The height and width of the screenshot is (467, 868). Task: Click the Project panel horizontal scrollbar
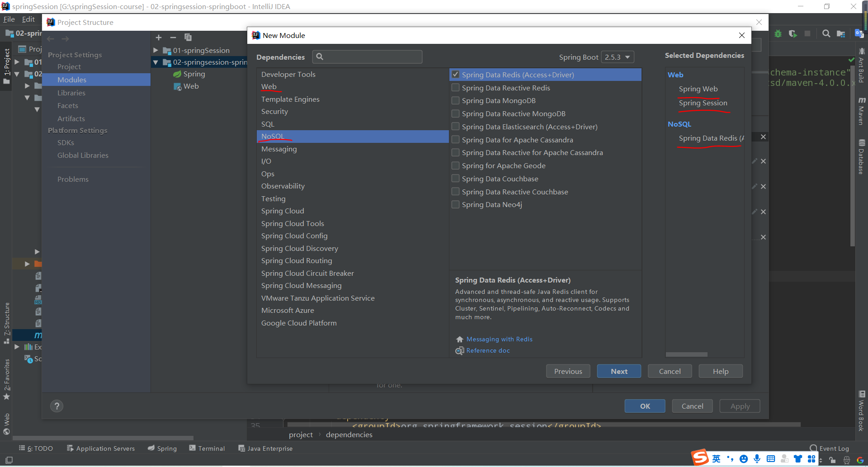[x=103, y=438]
